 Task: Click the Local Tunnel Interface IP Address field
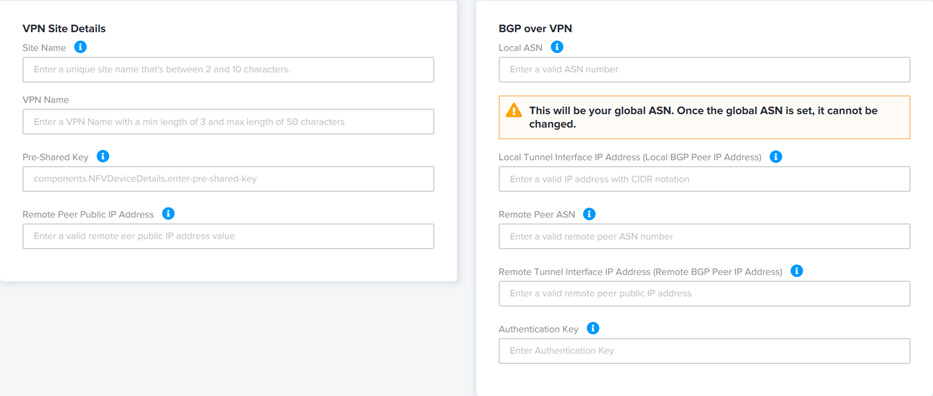(x=705, y=179)
